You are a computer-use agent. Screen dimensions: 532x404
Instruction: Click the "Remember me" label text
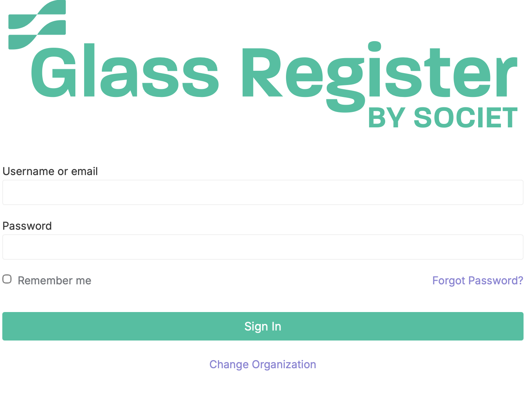coord(55,281)
